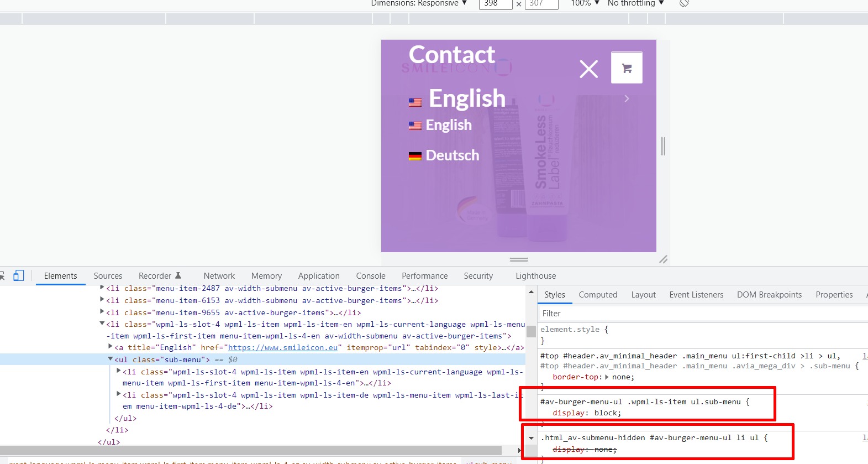Click the #av-burger-menu-ul .wpml-ls-item selector
Screen dimensions: 868x464
(640, 402)
